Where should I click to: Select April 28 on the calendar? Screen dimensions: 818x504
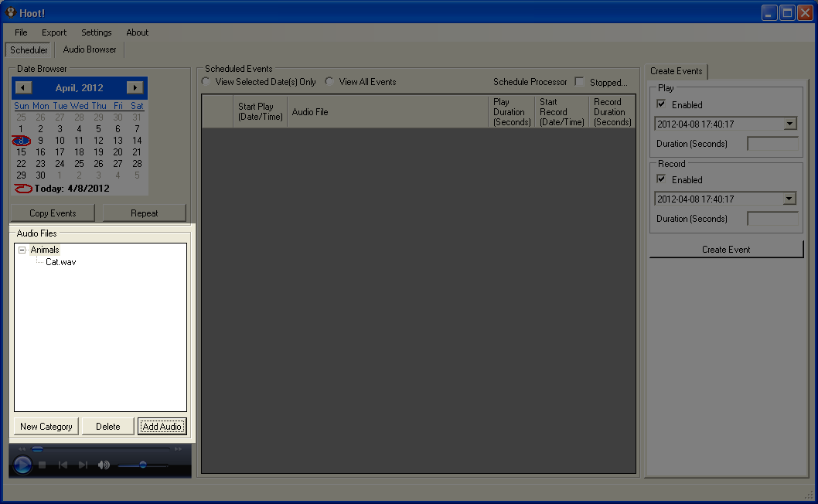137,164
